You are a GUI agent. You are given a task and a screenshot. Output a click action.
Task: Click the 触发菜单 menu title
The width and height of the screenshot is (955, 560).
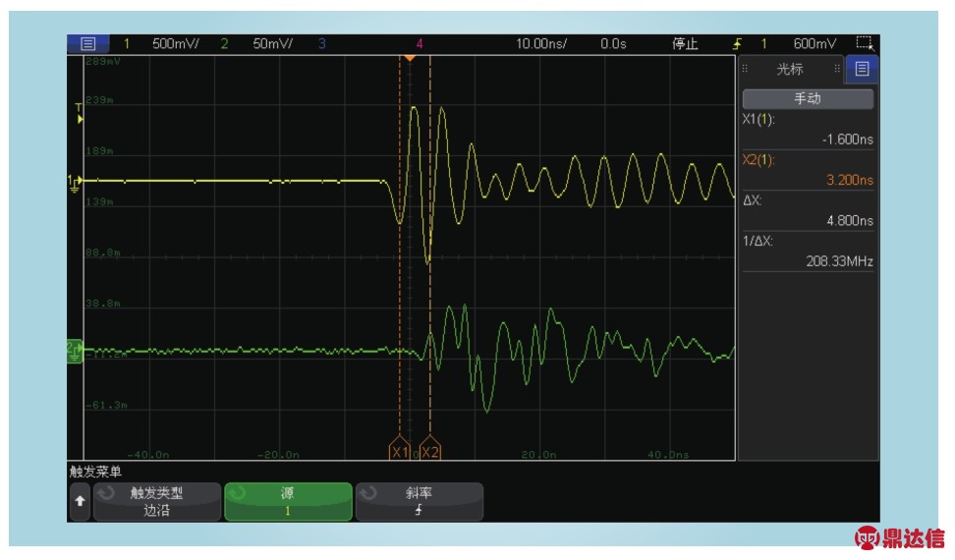point(95,472)
